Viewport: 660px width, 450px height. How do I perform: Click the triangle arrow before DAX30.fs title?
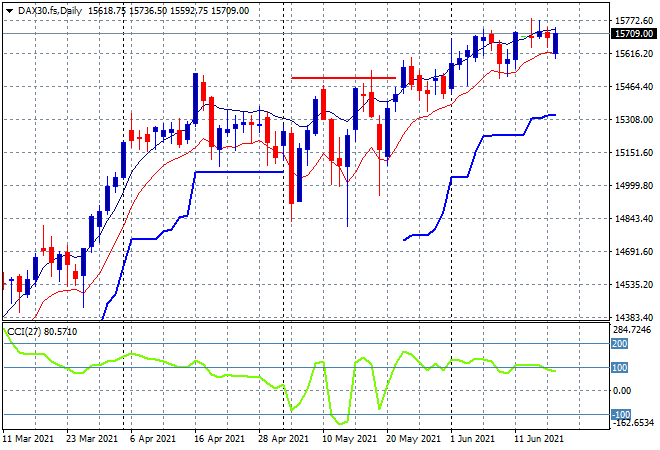(10, 11)
